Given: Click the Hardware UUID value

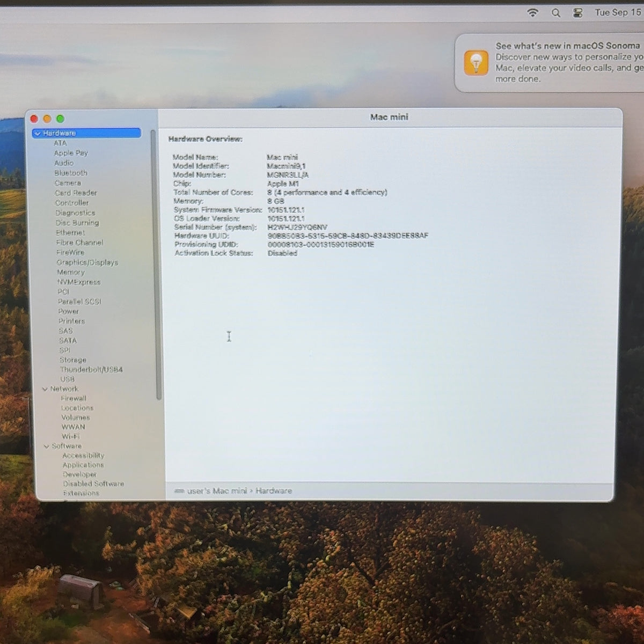Looking at the screenshot, I should click(x=348, y=236).
